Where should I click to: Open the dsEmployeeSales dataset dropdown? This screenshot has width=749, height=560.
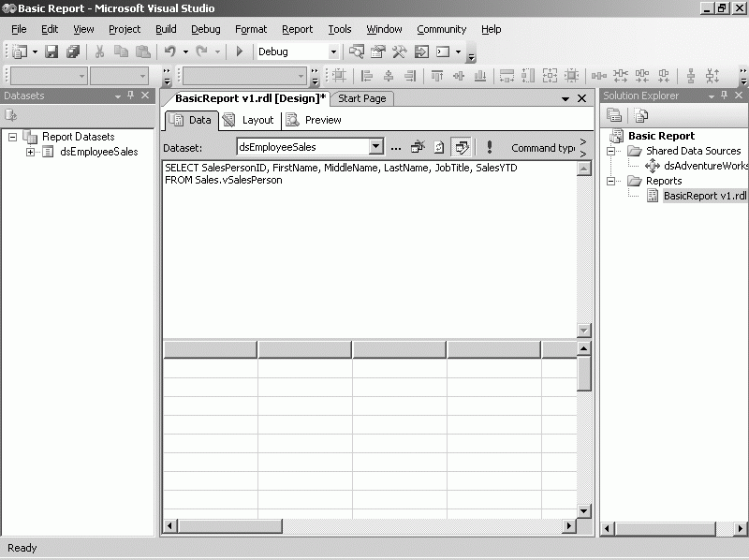pos(376,147)
